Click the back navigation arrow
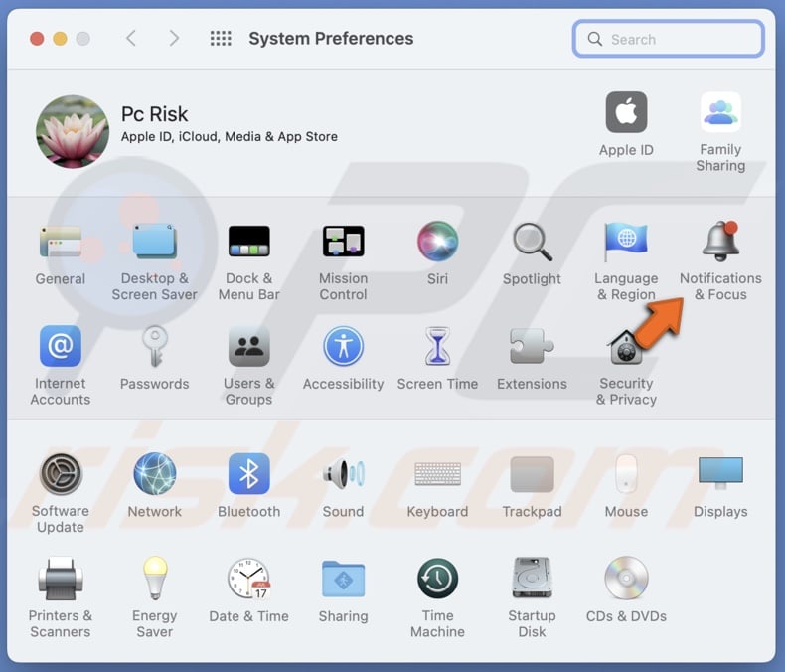The height and width of the screenshot is (672, 785). (x=131, y=39)
